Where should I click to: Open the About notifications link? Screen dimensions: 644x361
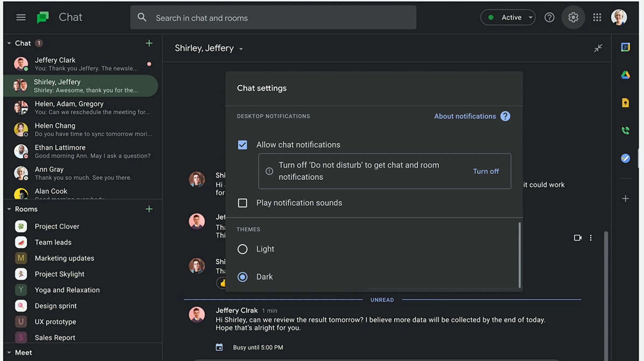click(465, 116)
